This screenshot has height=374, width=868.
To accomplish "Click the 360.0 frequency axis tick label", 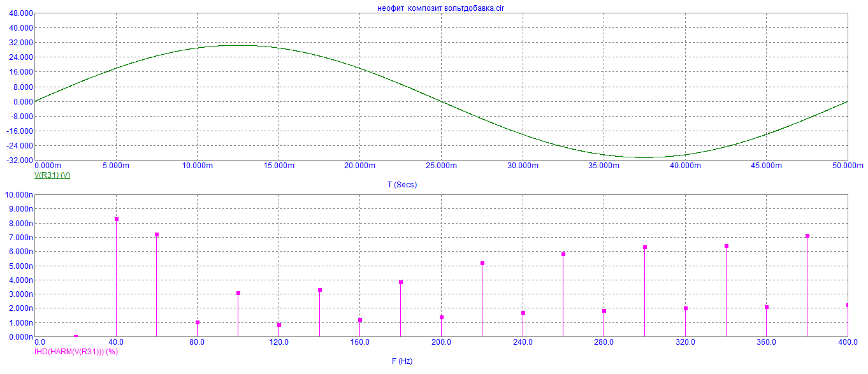I will [766, 342].
